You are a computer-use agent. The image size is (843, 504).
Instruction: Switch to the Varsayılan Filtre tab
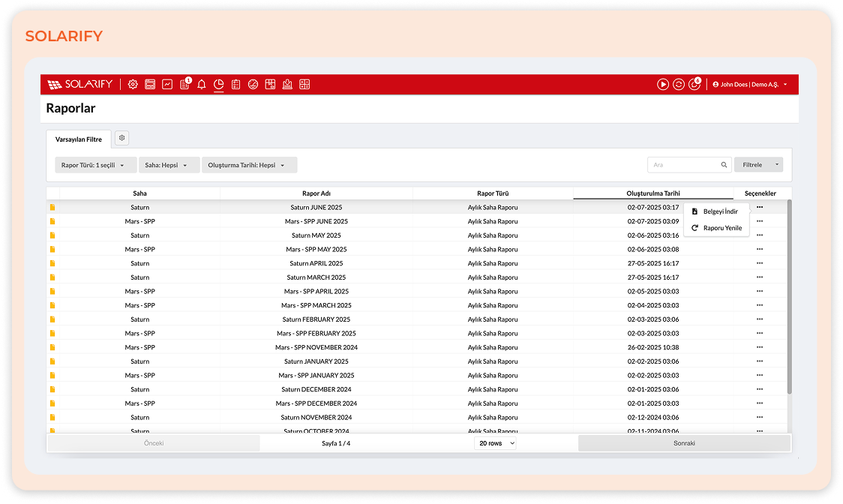coord(79,139)
